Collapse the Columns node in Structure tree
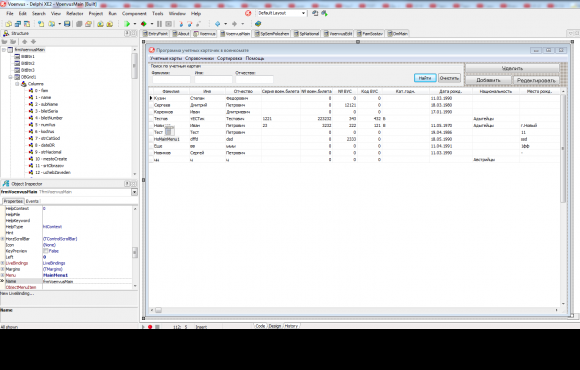Screen dimensions: 580x370 point(17,84)
